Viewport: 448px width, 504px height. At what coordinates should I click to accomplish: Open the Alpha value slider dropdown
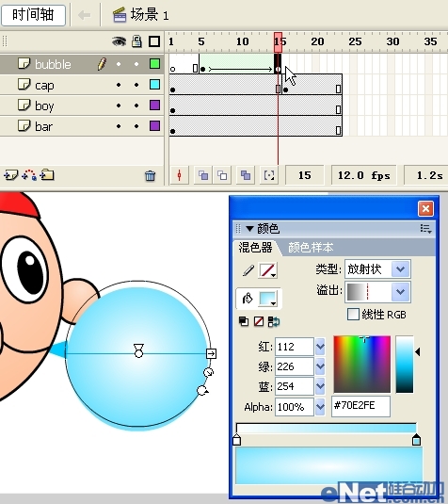click(x=320, y=407)
